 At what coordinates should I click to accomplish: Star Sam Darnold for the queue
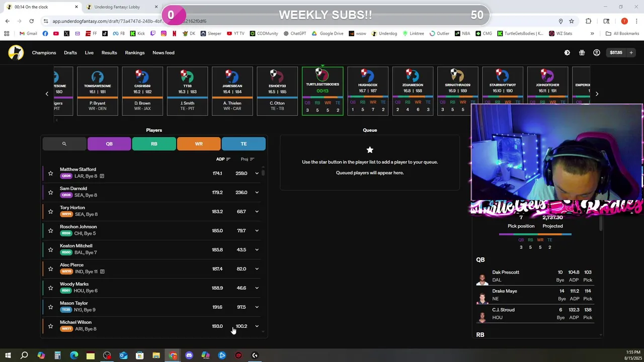(x=50, y=193)
